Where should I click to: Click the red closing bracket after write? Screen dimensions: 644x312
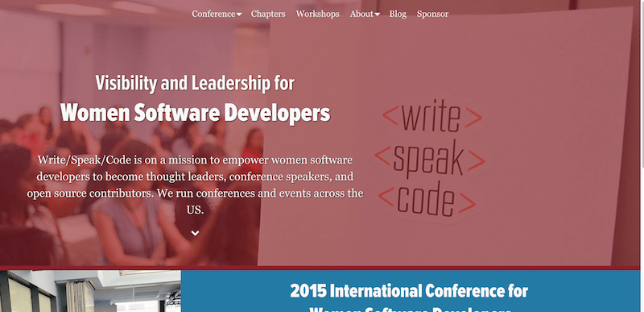pyautogui.click(x=473, y=119)
